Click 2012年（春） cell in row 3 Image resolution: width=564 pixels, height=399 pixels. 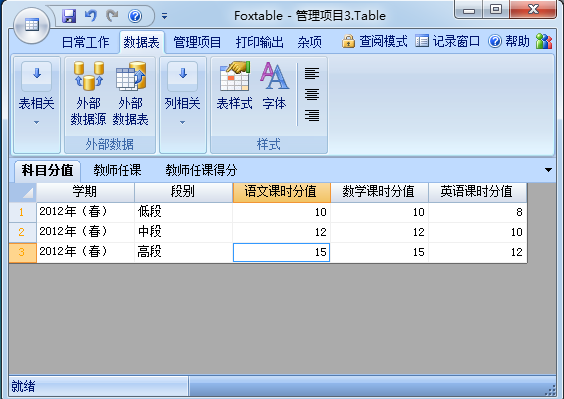point(85,252)
